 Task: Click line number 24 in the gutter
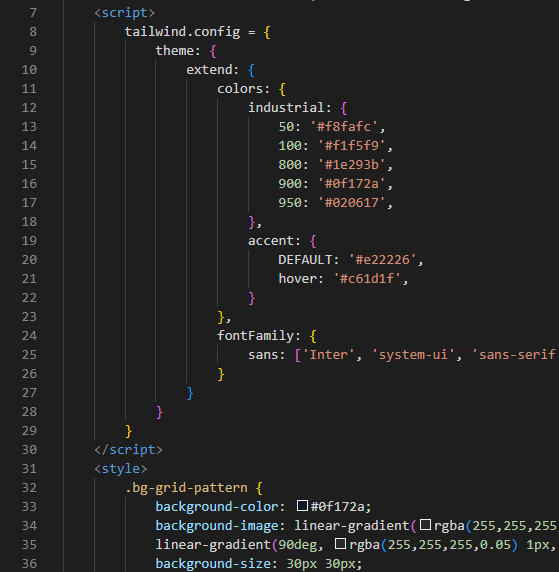(x=29, y=336)
